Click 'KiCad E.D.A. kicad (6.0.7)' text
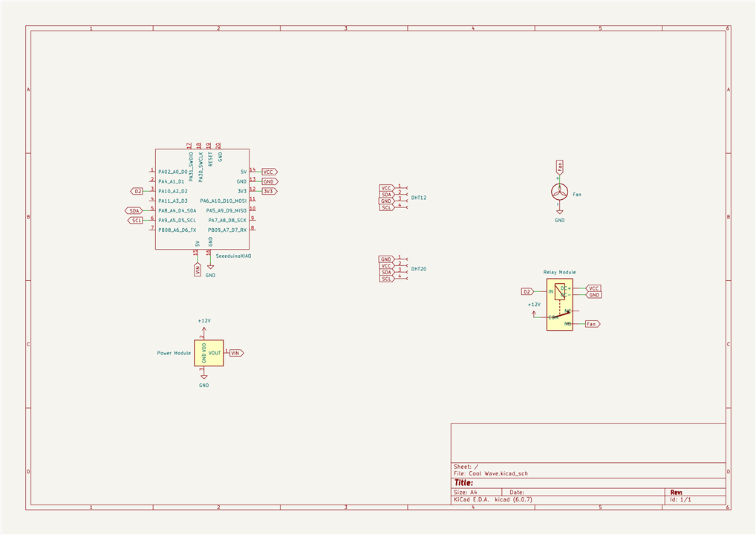 click(493, 499)
